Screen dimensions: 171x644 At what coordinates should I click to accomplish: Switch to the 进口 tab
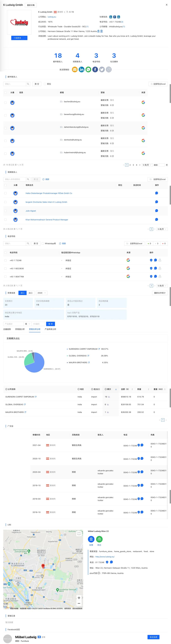pyautogui.click(x=23, y=293)
